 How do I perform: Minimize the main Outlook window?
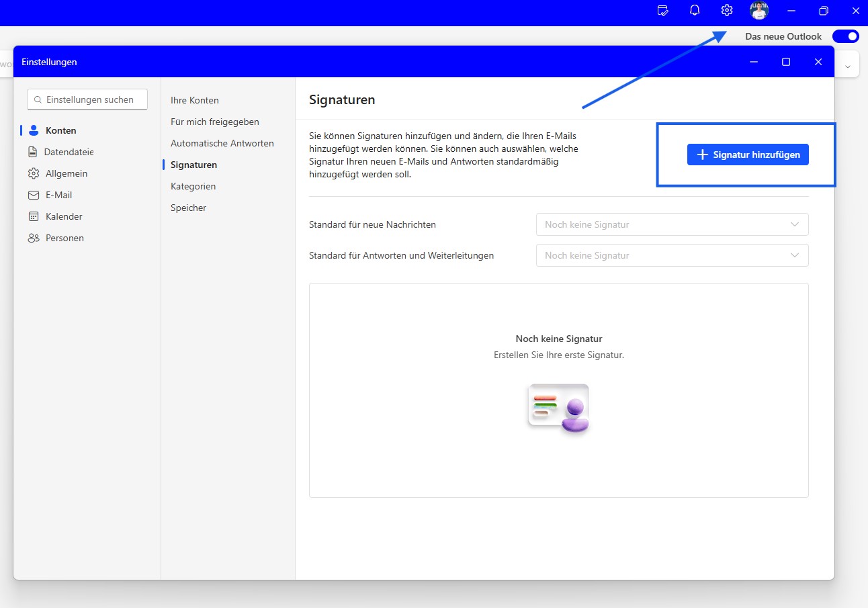[791, 11]
